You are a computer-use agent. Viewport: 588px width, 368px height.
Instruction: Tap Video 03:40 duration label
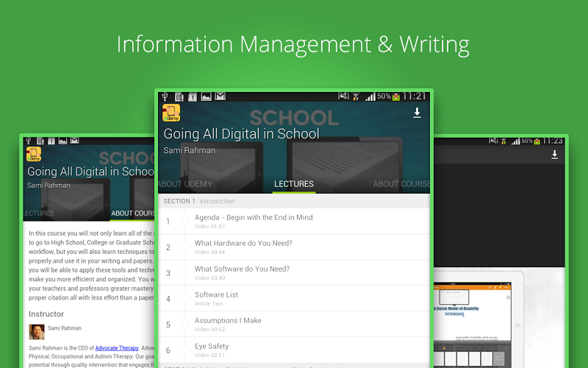pyautogui.click(x=209, y=278)
